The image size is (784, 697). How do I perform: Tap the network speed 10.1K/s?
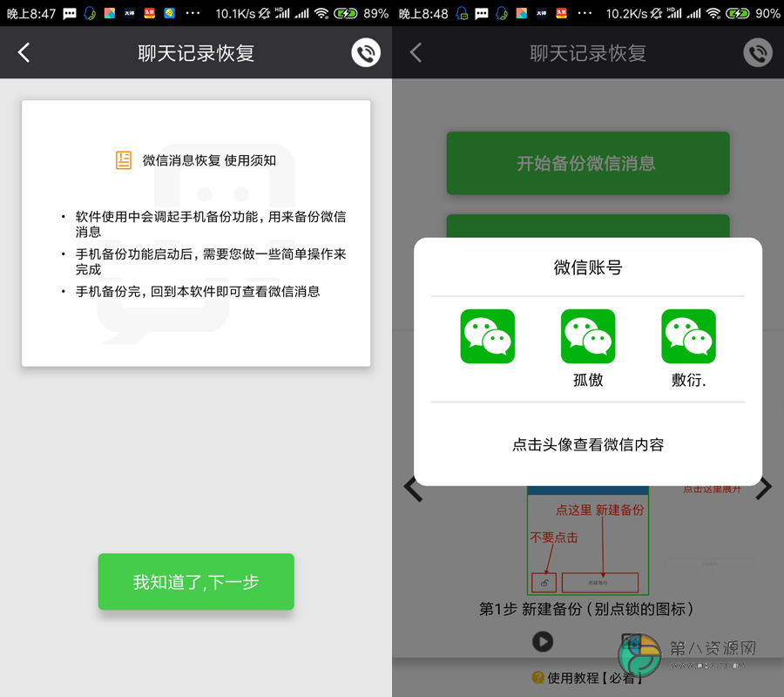pos(235,13)
